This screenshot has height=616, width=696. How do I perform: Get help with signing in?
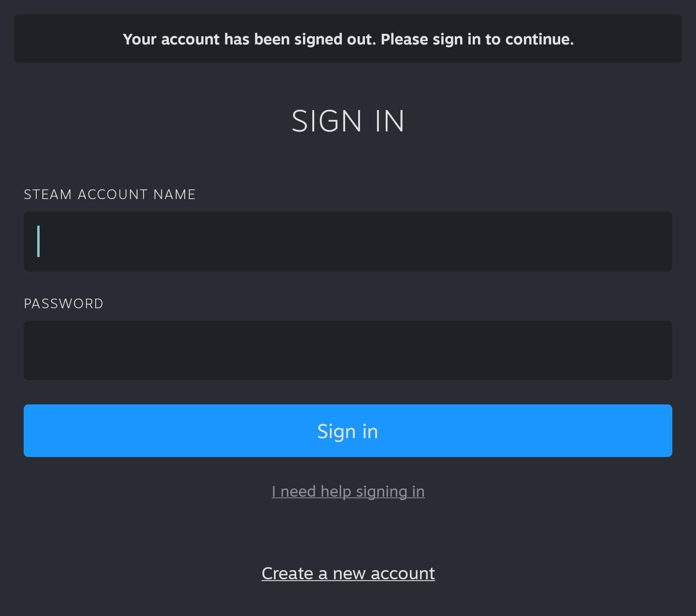coord(348,491)
